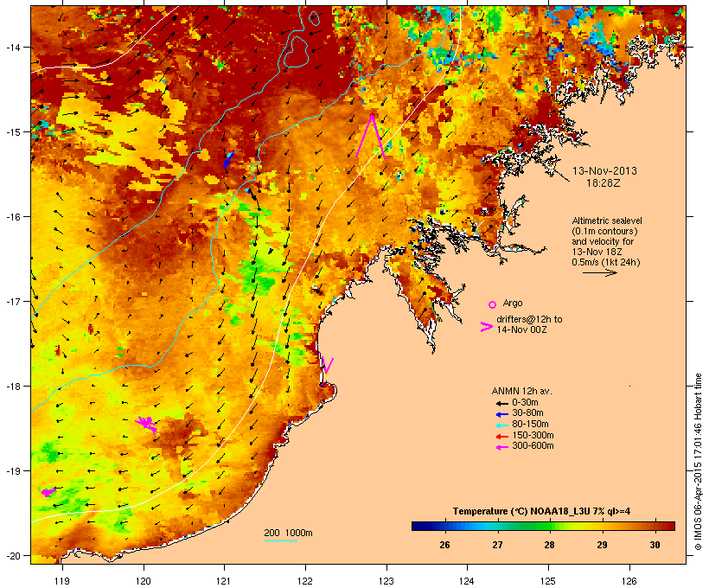
Task: Click the '200 1000m' isobath label
Action: 288,533
